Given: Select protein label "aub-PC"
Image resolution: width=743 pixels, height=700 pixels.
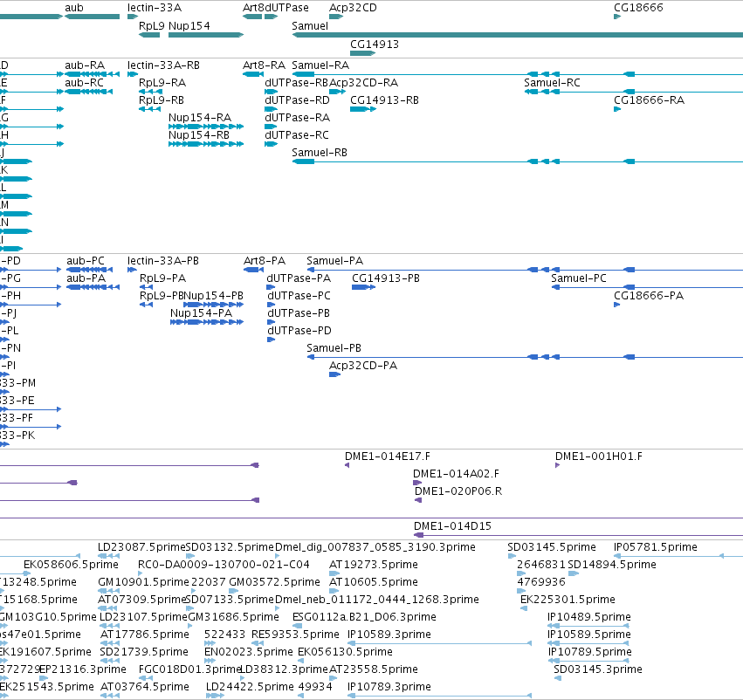Looking at the screenshot, I should pyautogui.click(x=86, y=260).
